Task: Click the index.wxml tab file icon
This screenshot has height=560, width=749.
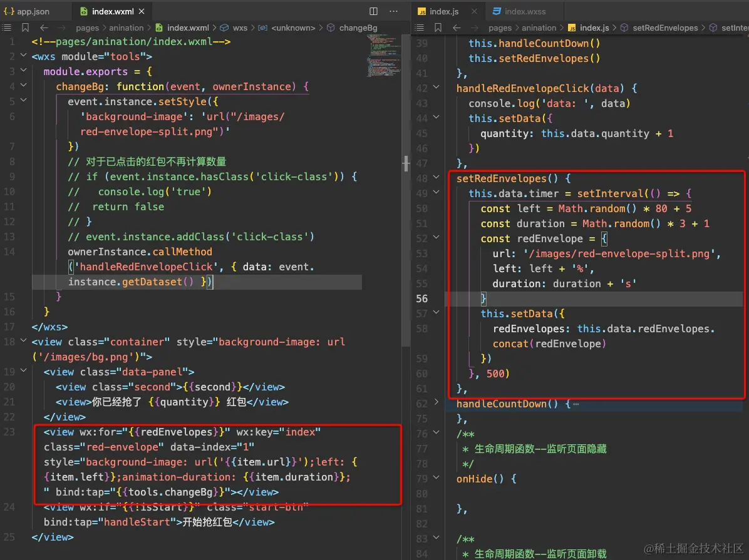Action: click(x=84, y=11)
